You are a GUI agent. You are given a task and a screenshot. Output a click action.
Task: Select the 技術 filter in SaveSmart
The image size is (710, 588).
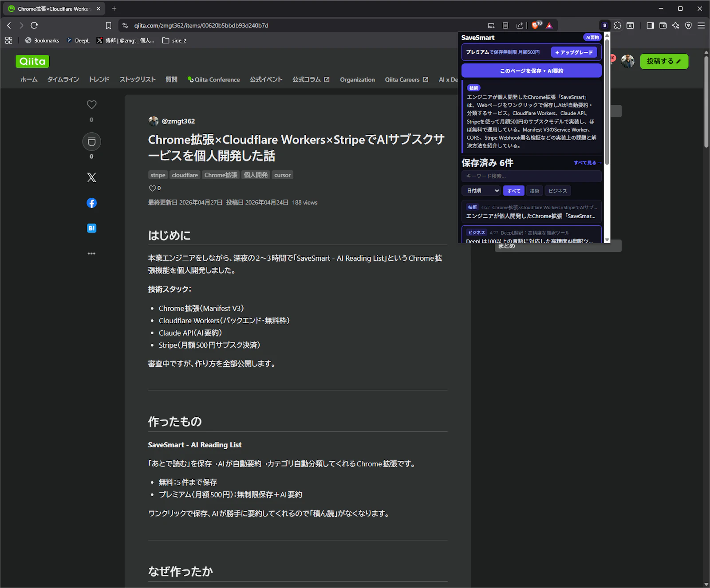(534, 191)
